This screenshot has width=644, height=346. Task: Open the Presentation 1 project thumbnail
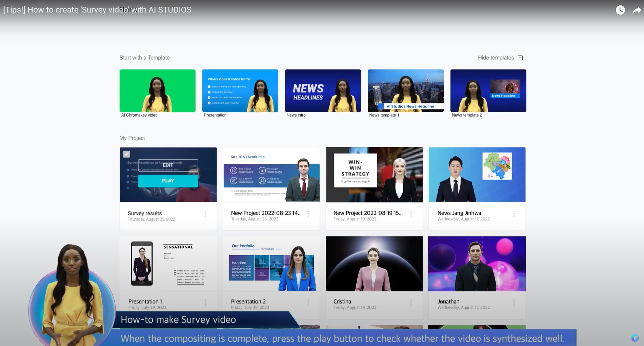point(168,264)
